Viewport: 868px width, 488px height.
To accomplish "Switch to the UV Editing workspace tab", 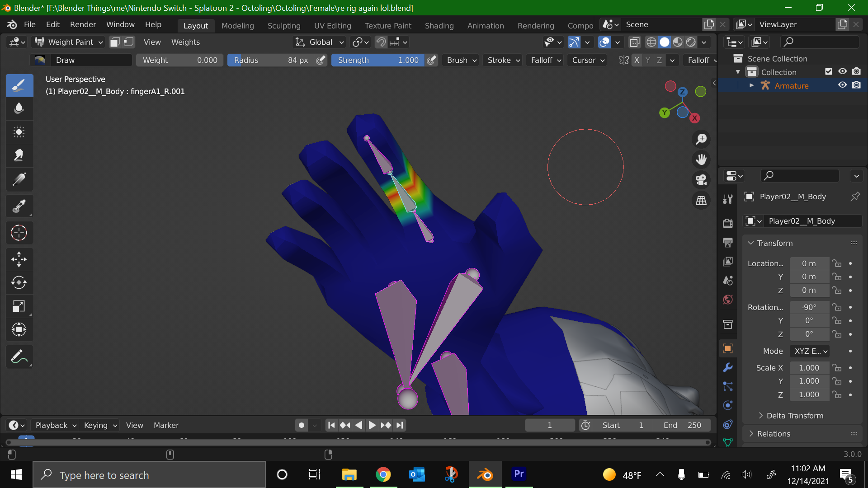I will tap(333, 26).
